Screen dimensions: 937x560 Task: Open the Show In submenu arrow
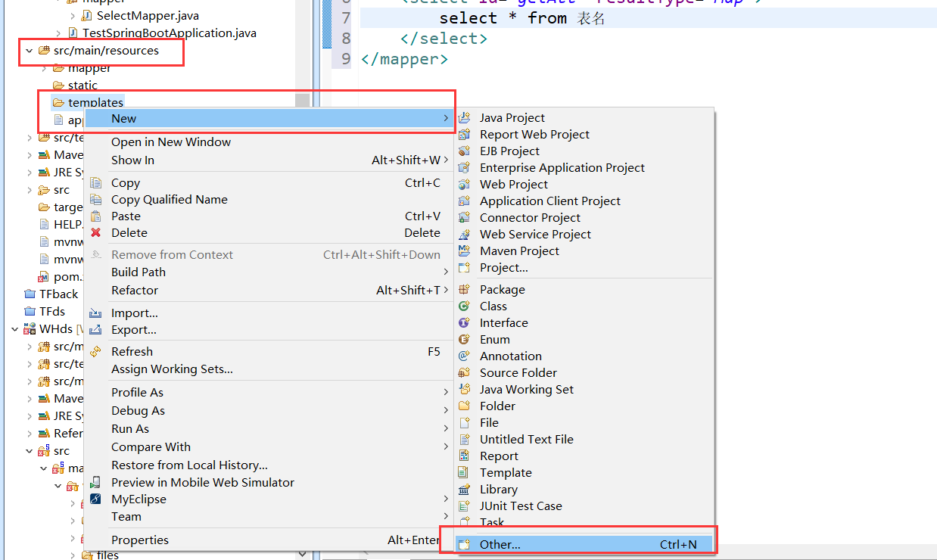pyautogui.click(x=446, y=160)
